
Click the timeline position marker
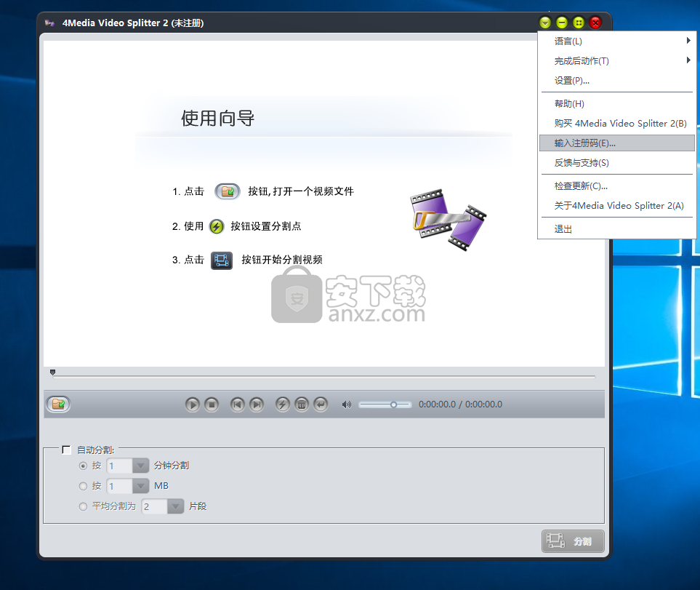[x=52, y=372]
